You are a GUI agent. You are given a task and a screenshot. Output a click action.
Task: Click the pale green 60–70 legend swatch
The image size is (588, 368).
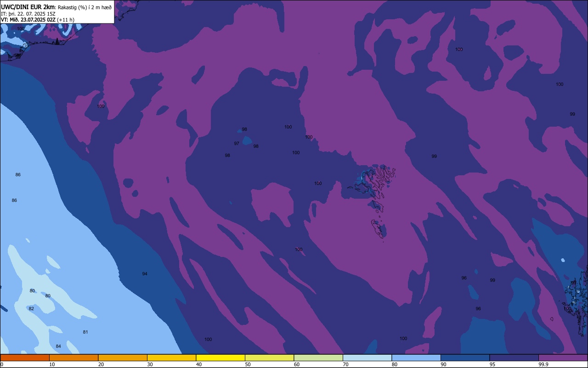[x=318, y=357]
